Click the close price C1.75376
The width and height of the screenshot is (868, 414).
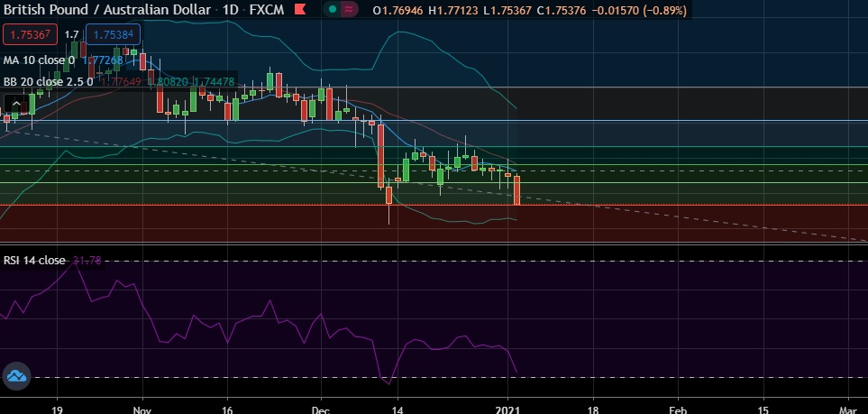pos(561,10)
